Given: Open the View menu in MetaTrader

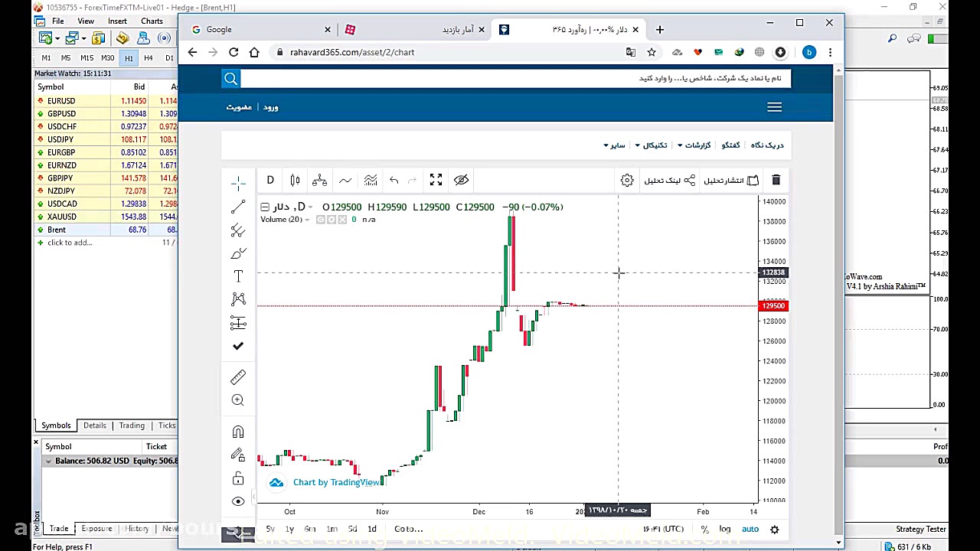Looking at the screenshot, I should click(86, 21).
